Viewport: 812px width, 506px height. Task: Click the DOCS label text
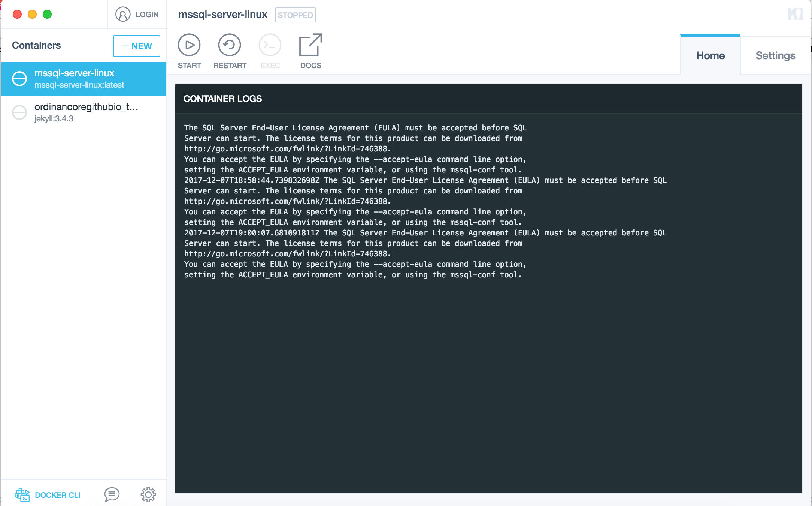click(310, 66)
